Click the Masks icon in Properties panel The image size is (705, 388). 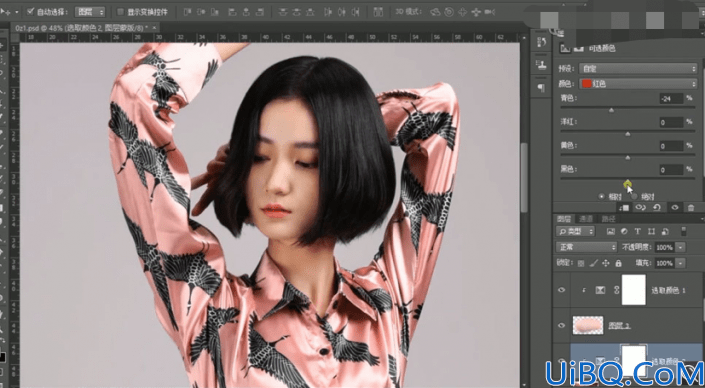[579, 48]
